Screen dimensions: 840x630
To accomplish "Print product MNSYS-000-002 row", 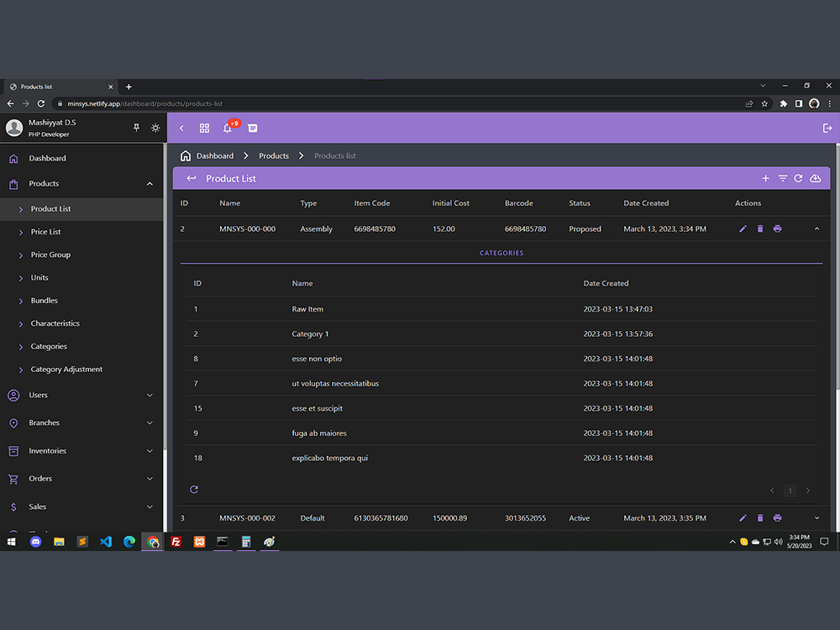I will (777, 518).
